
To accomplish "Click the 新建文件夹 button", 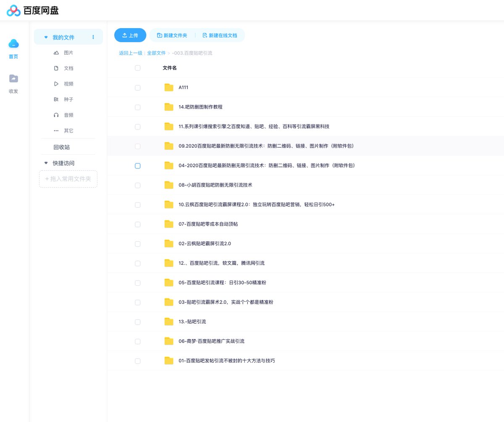I will pos(172,35).
